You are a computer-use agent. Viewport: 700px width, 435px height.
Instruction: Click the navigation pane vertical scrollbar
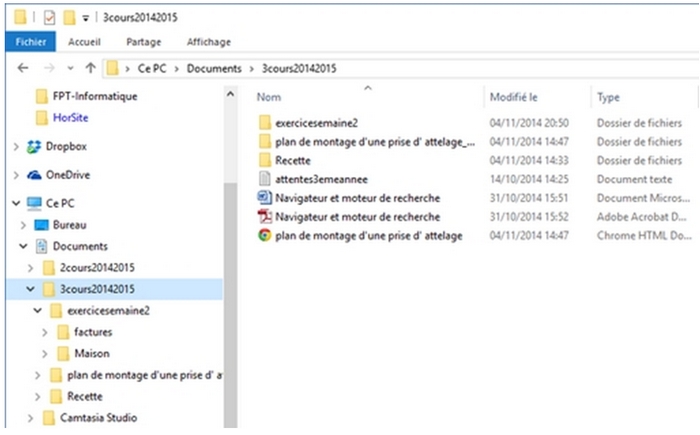pos(229,250)
